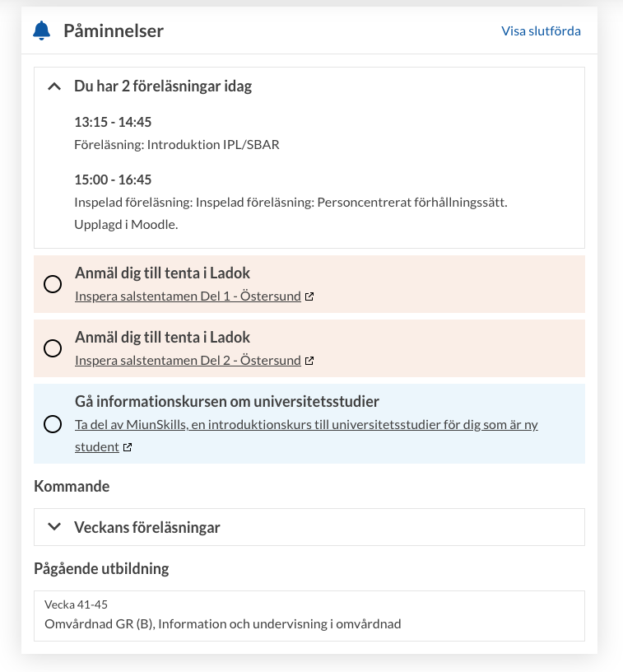Mark Del 1 exam registration reminder as done
The width and height of the screenshot is (623, 672).
pyautogui.click(x=53, y=284)
